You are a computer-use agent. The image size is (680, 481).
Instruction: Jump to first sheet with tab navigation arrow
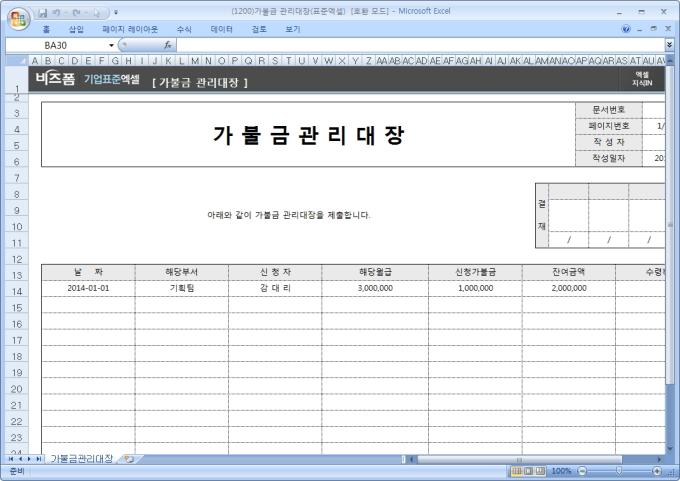tap(11, 459)
